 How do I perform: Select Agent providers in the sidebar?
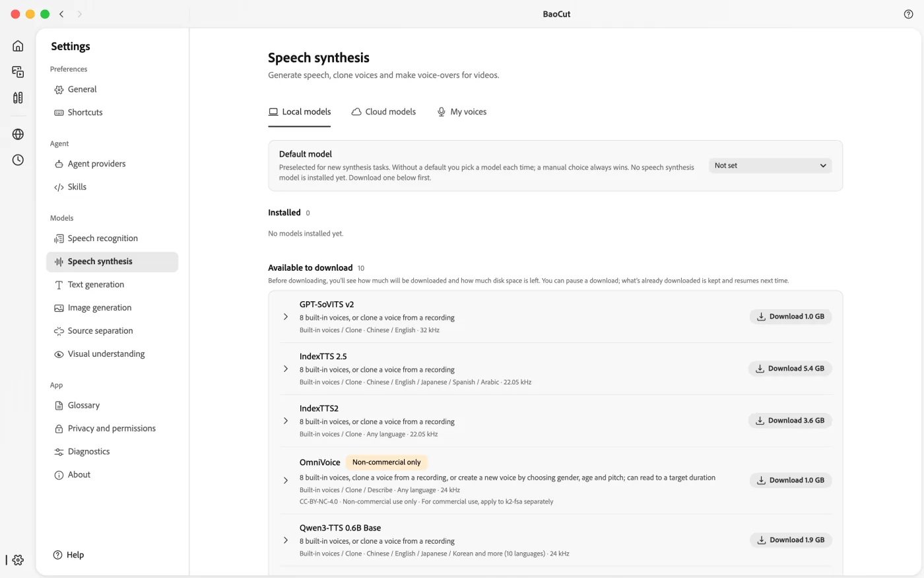[x=112, y=164]
